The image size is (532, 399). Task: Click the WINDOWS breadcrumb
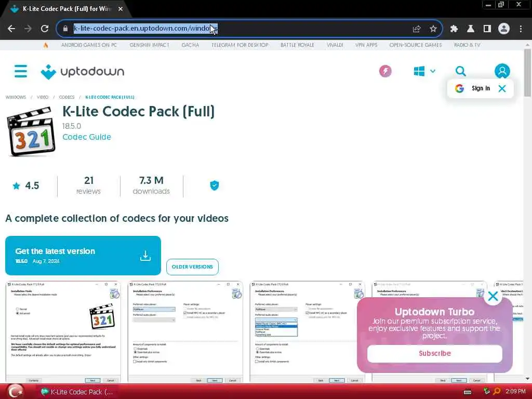16,97
